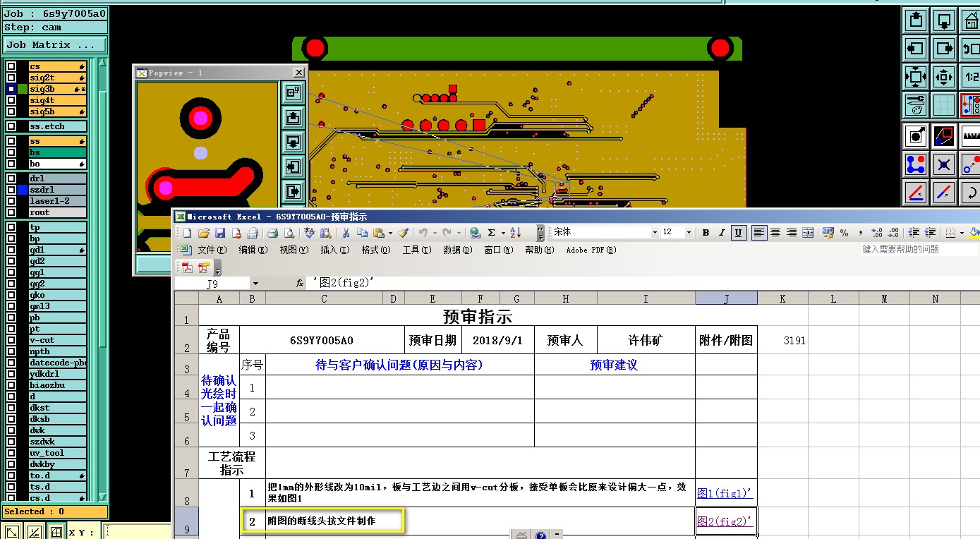Click the pan right arrow icon

click(x=944, y=49)
